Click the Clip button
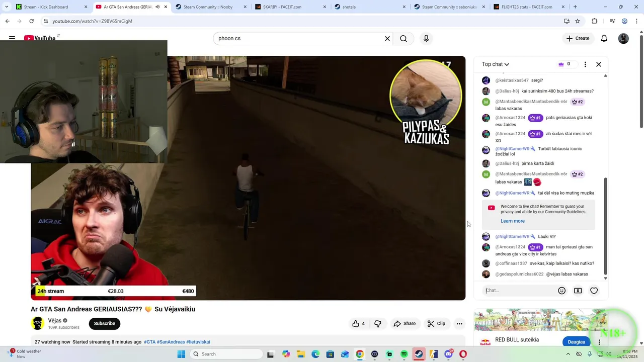This screenshot has width=644, height=362. 436,324
